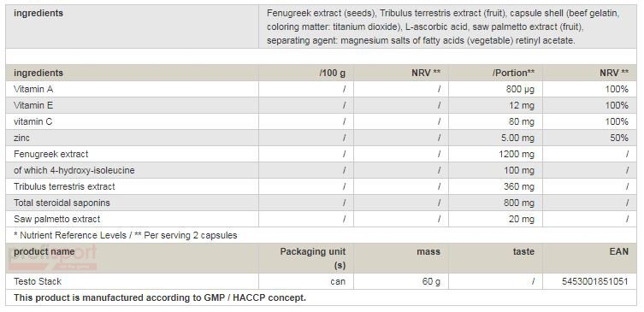The image size is (644, 312).
Task: Click the GMP / HACCP manufacturing statement
Action: point(160,297)
